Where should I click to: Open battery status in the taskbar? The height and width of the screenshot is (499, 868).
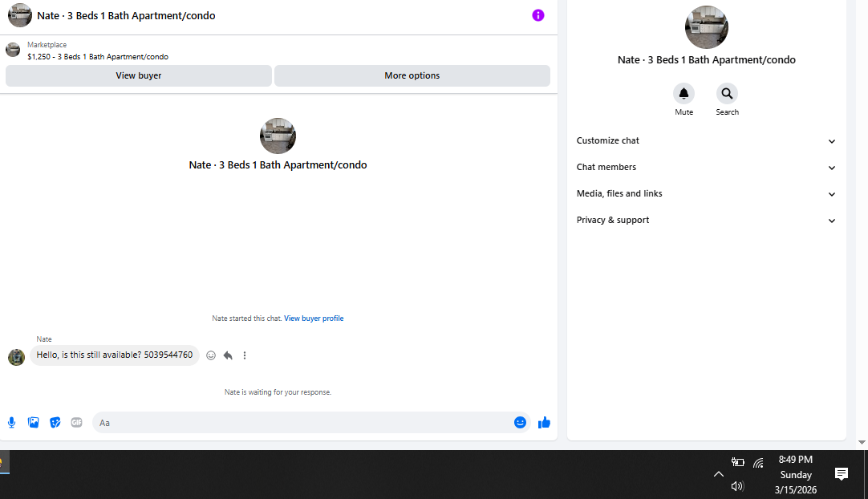point(737,462)
